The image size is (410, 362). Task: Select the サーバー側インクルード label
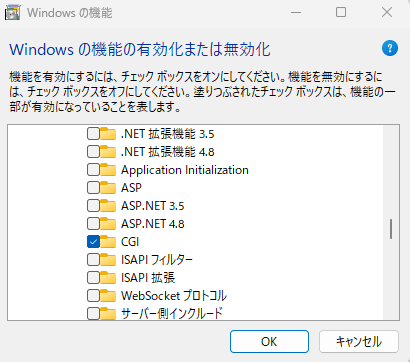(172, 314)
